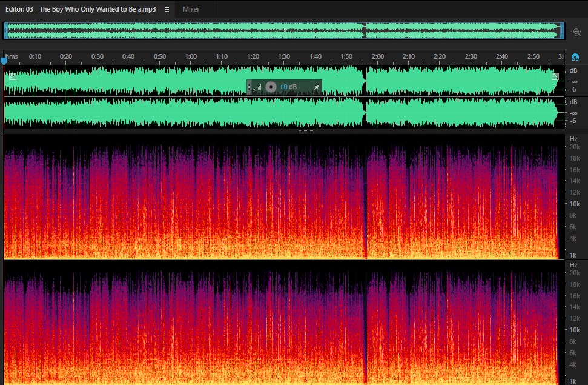The image size is (588, 385).
Task: Click the 2:40 mark on the ruler
Action: pyautogui.click(x=502, y=56)
